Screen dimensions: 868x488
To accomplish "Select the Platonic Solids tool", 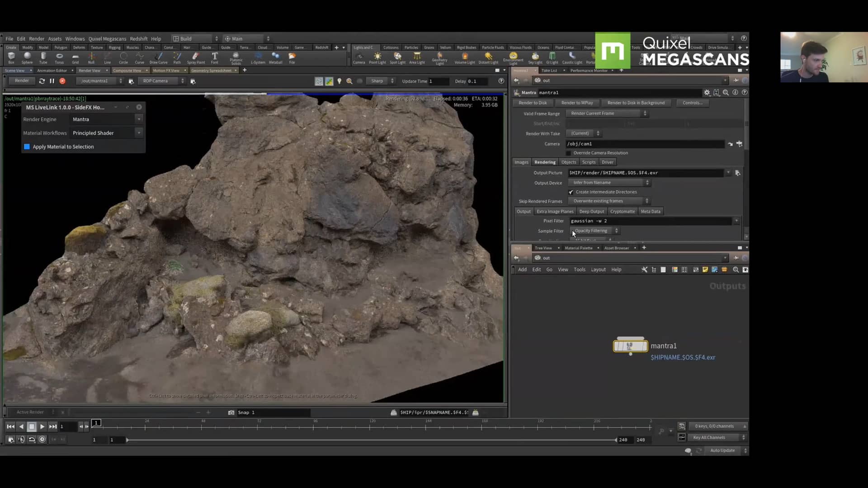I will (236, 57).
